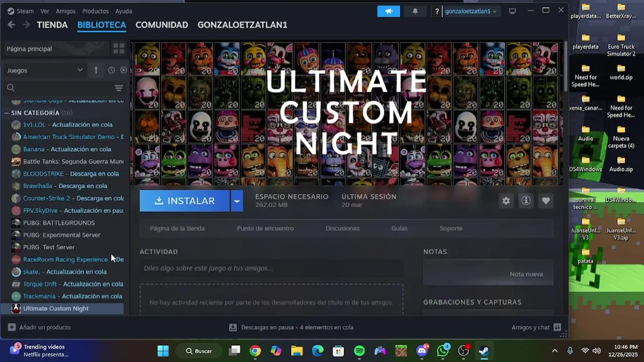Open Discusiones link
The width and height of the screenshot is (644, 362).
pyautogui.click(x=342, y=228)
